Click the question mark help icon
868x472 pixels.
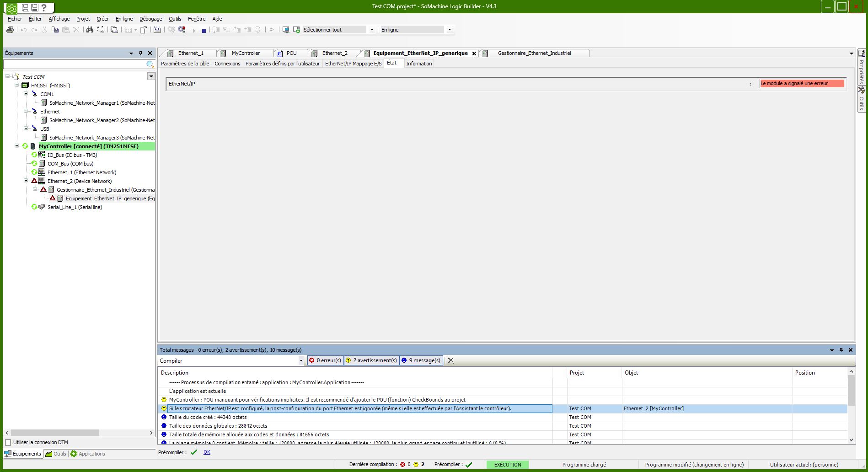(44, 7)
